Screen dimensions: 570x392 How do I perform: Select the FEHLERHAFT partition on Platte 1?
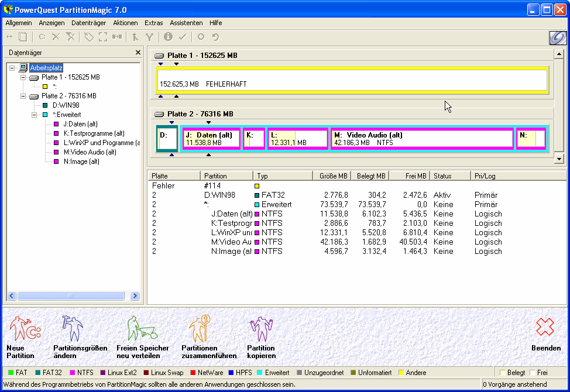[x=352, y=80]
